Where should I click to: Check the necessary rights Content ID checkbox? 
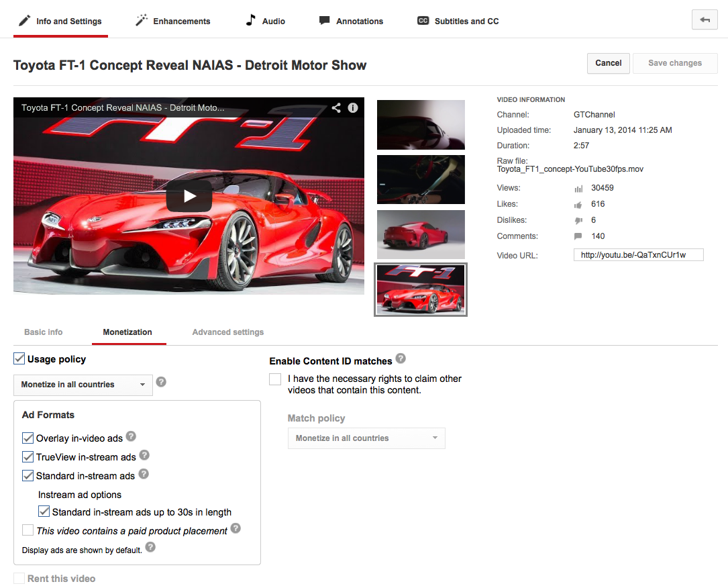coord(275,379)
